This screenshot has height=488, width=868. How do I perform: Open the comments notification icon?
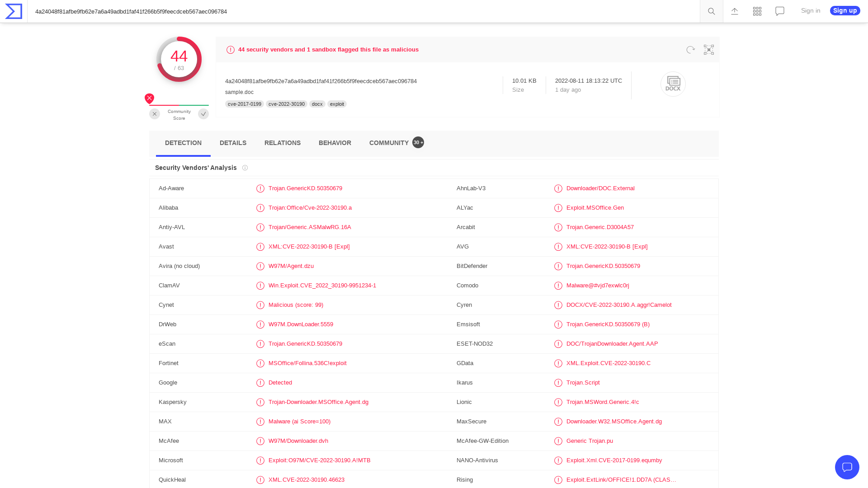tap(780, 11)
